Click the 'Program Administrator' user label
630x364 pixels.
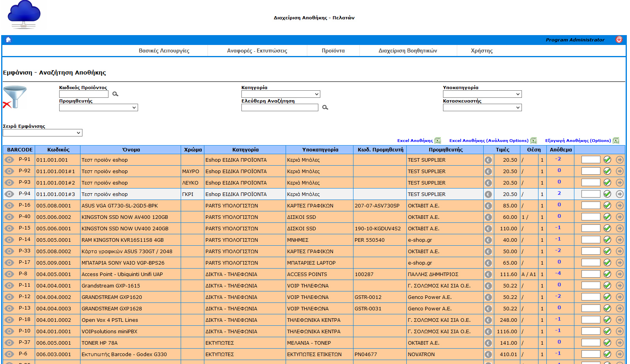[575, 40]
